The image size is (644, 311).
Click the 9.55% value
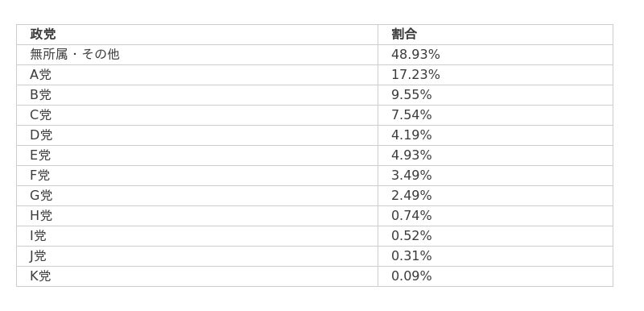[x=411, y=95]
